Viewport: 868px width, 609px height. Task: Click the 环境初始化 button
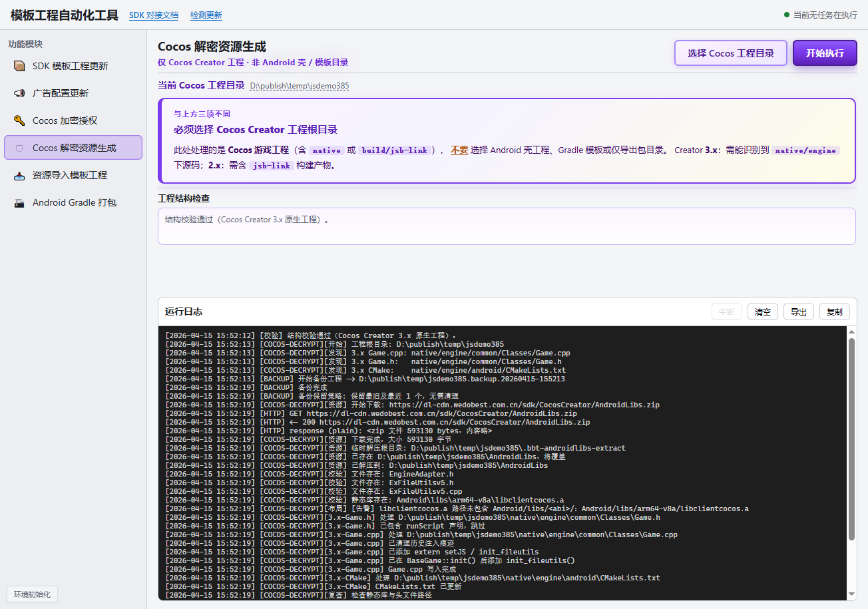coord(33,594)
